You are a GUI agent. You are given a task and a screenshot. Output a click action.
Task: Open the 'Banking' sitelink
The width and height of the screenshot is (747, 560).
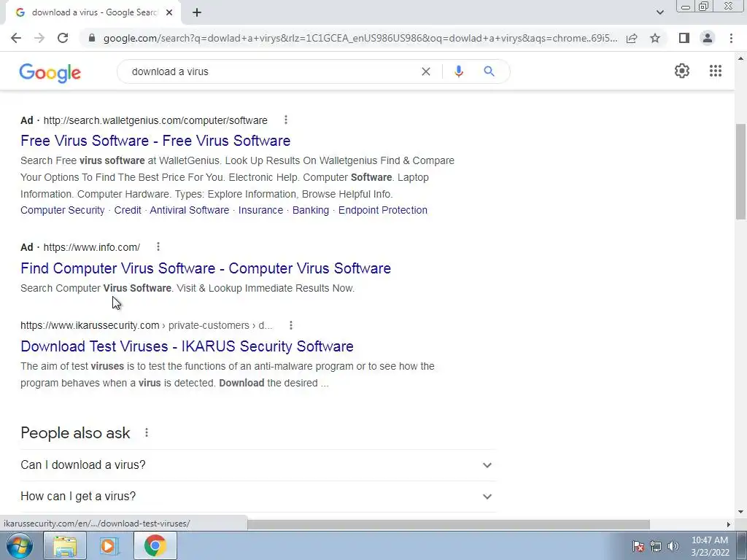pyautogui.click(x=311, y=210)
